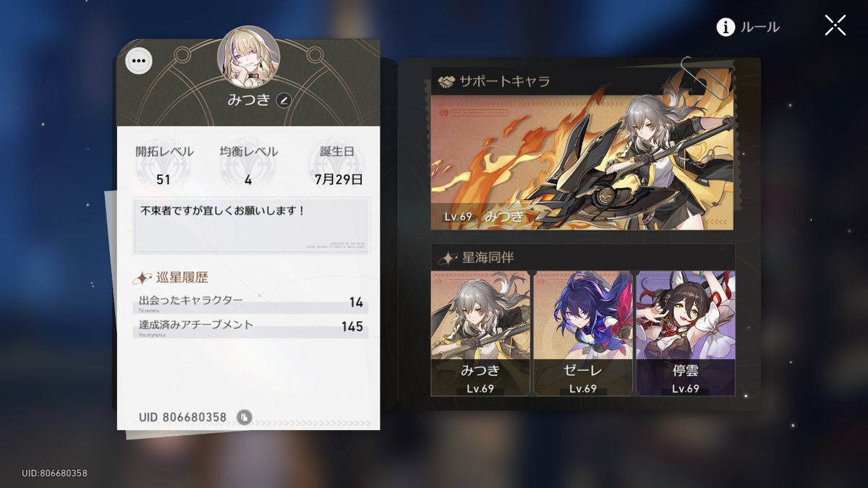Open the three-dot options menu
This screenshot has width=868, height=488.
(x=139, y=61)
